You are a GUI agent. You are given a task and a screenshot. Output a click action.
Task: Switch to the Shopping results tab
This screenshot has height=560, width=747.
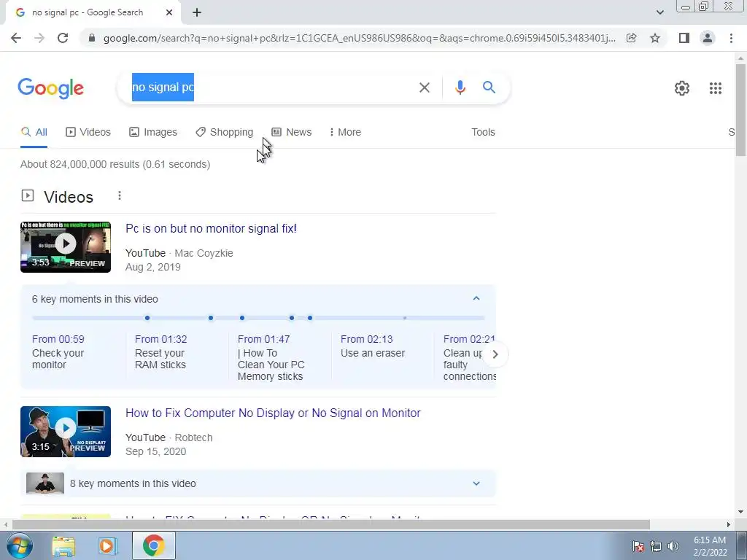pyautogui.click(x=225, y=132)
